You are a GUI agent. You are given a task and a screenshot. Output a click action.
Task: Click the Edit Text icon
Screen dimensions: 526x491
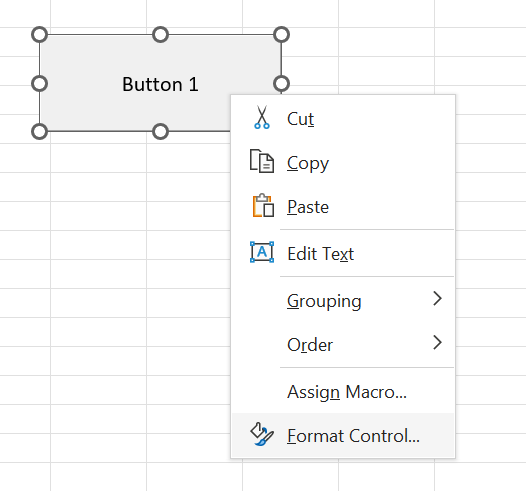(x=262, y=252)
